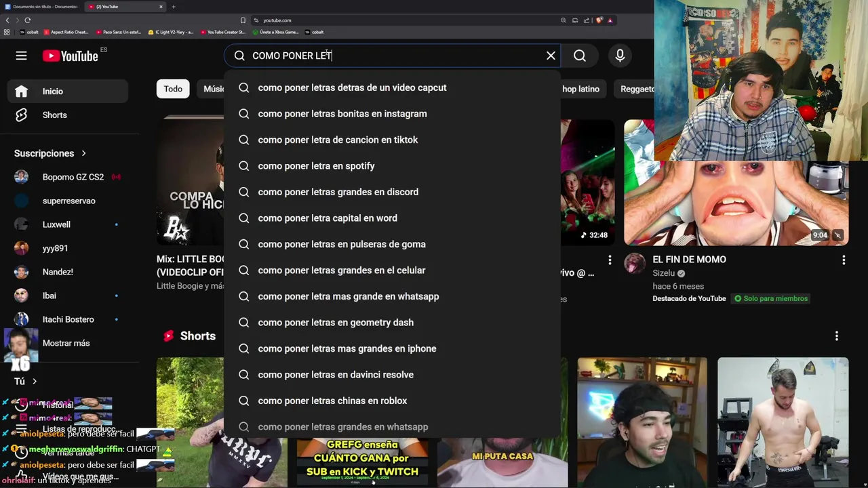Choose suggestion letras en davinci resolve
The height and width of the screenshot is (488, 868).
[392, 375]
